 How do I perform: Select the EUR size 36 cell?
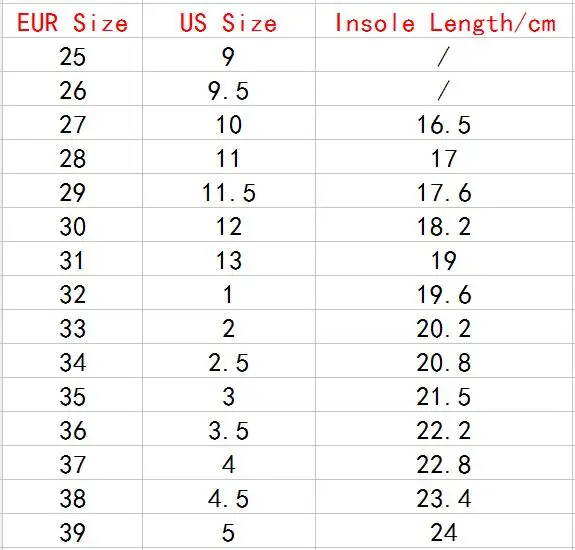73,429
